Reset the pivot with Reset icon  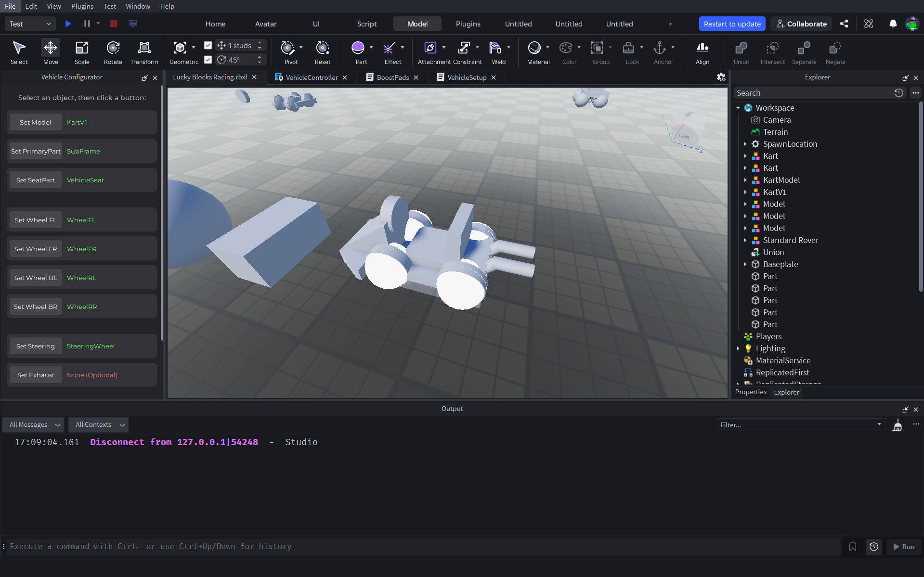coord(323,48)
